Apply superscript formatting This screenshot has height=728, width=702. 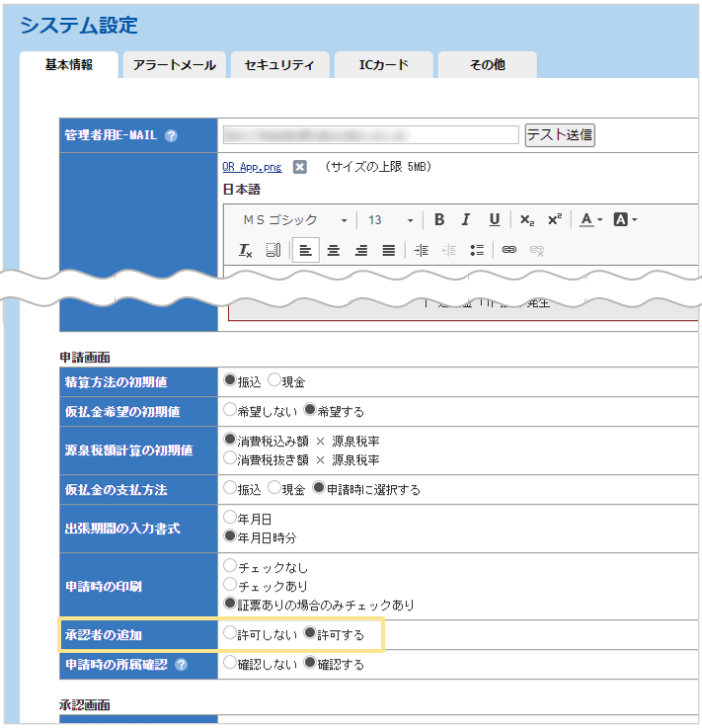(x=554, y=219)
